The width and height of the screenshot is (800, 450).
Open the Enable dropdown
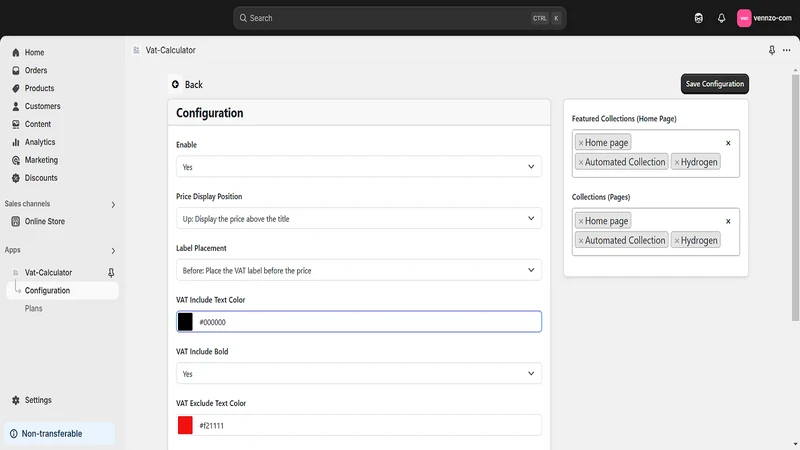(x=359, y=167)
